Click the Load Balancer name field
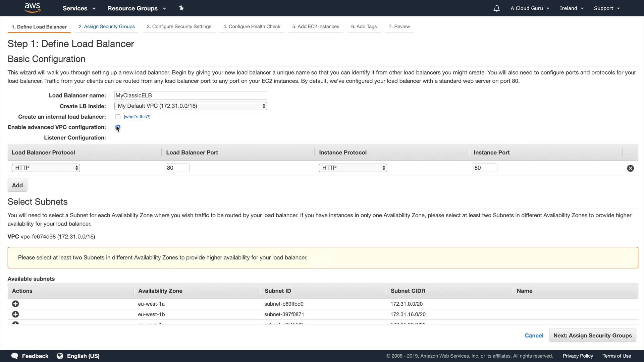The width and height of the screenshot is (644, 362). tap(191, 96)
